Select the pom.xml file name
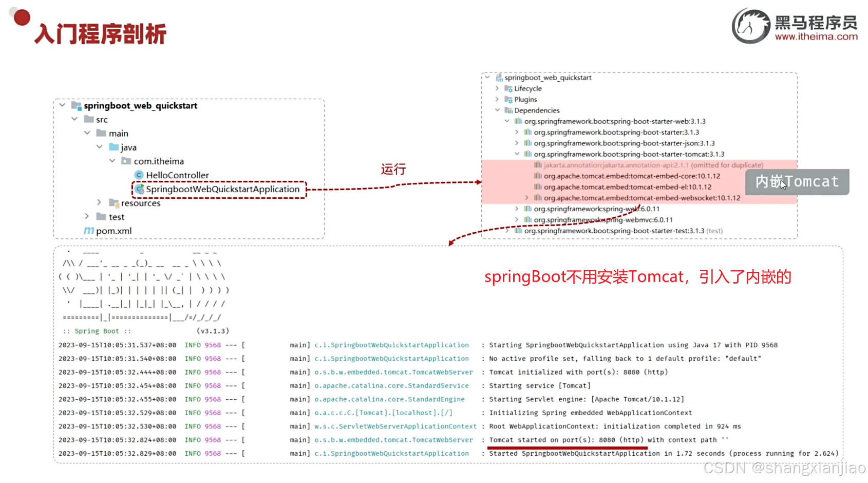868x483 pixels. click(x=114, y=231)
